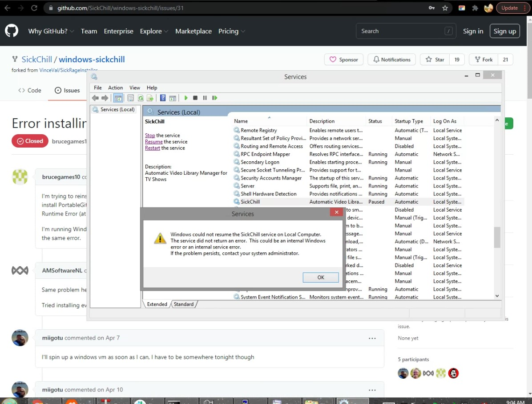
Task: Toggle the action pane visibility
Action: pos(173,98)
